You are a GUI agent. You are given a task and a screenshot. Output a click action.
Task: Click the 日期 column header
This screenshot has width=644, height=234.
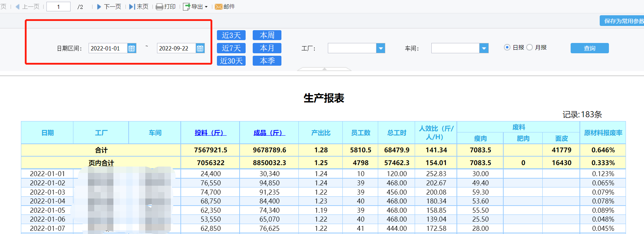click(47, 133)
